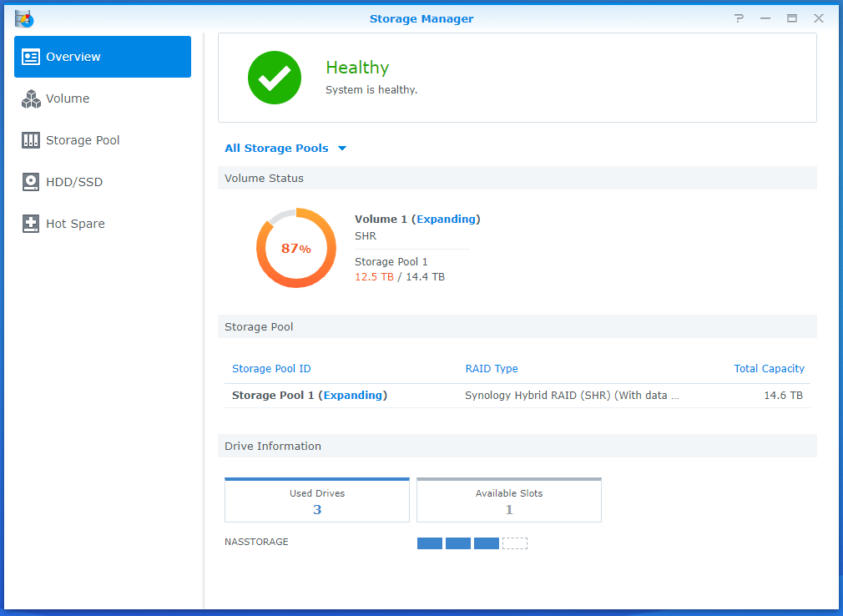Viewport: 843px width, 616px height.
Task: Click the Expanding link for Volume 1
Action: click(x=446, y=219)
